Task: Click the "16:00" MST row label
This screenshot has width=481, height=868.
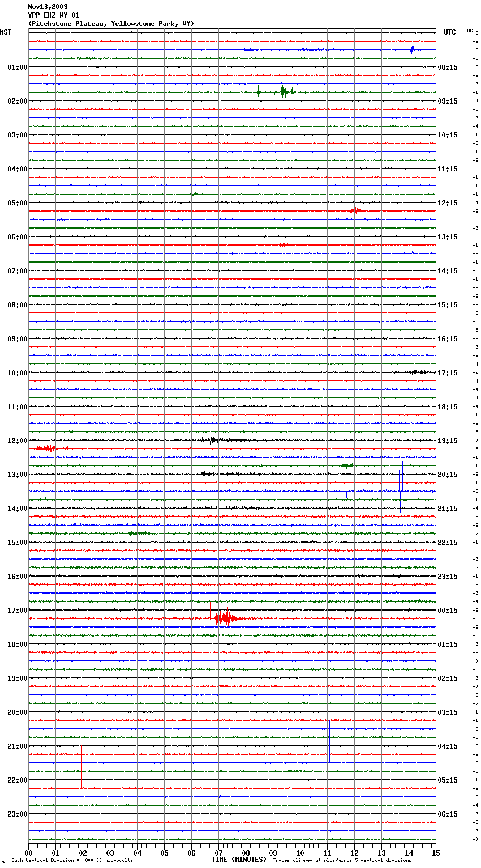Action: tap(18, 577)
